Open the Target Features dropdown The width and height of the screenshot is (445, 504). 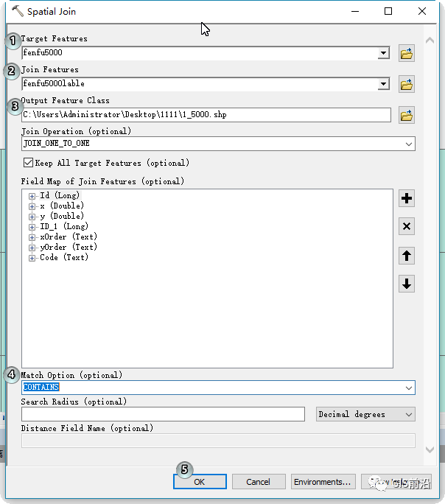coord(383,53)
